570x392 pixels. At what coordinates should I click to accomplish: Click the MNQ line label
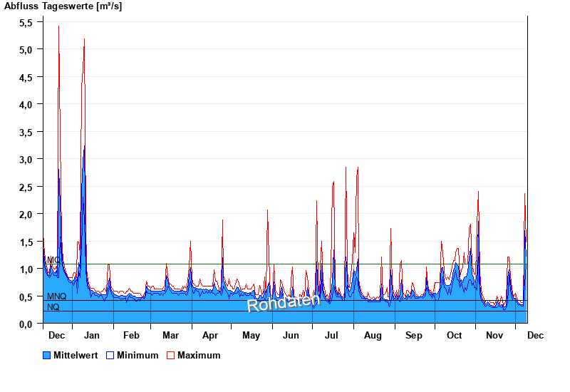(56, 296)
